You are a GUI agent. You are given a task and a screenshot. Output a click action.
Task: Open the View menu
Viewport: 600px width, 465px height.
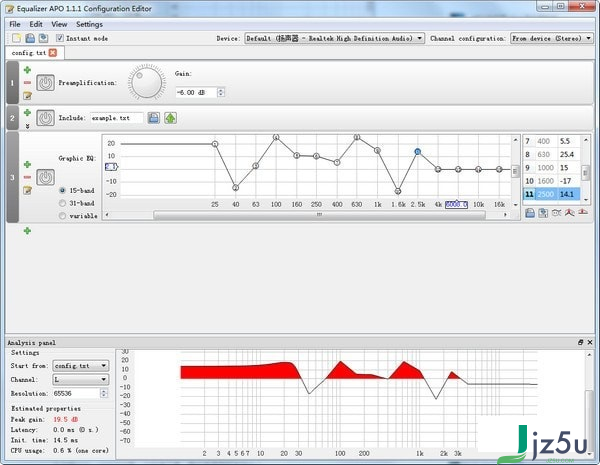point(59,24)
